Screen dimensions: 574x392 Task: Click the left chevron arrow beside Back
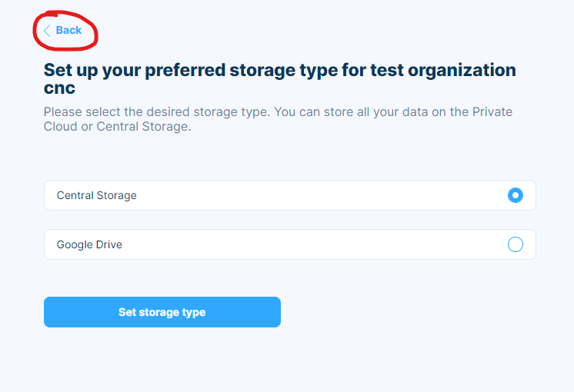pyautogui.click(x=47, y=31)
